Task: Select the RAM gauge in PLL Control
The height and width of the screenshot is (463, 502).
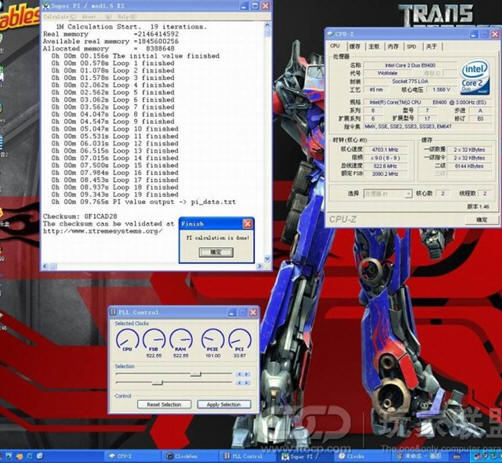Action: [x=181, y=340]
